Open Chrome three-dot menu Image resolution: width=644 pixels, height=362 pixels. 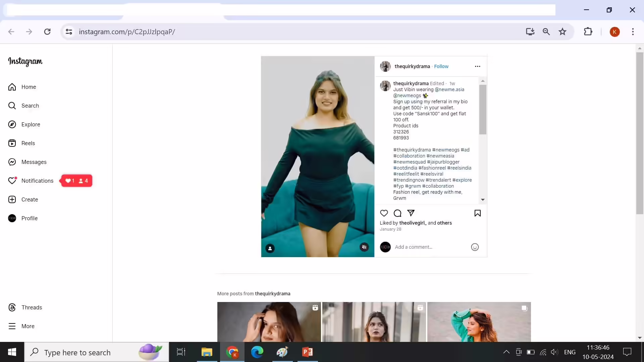click(x=633, y=32)
